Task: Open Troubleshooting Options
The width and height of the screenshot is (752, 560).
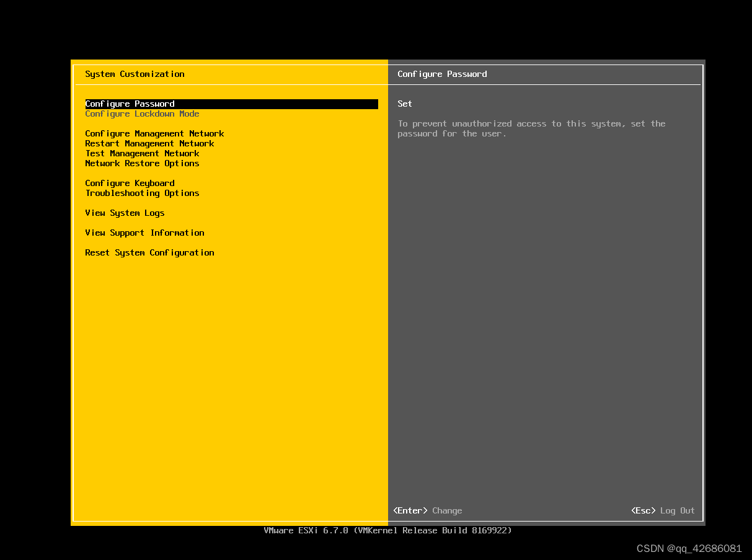Action: click(x=142, y=193)
